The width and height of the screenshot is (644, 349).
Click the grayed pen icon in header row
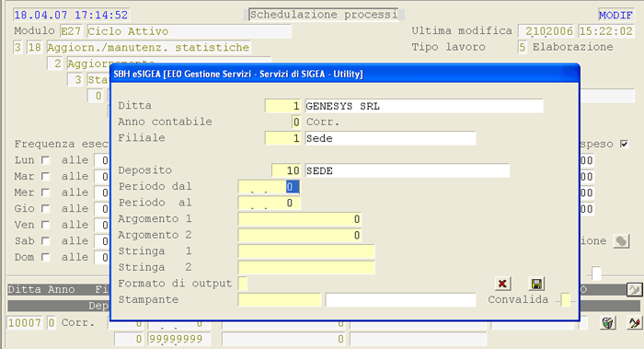[x=635, y=290]
